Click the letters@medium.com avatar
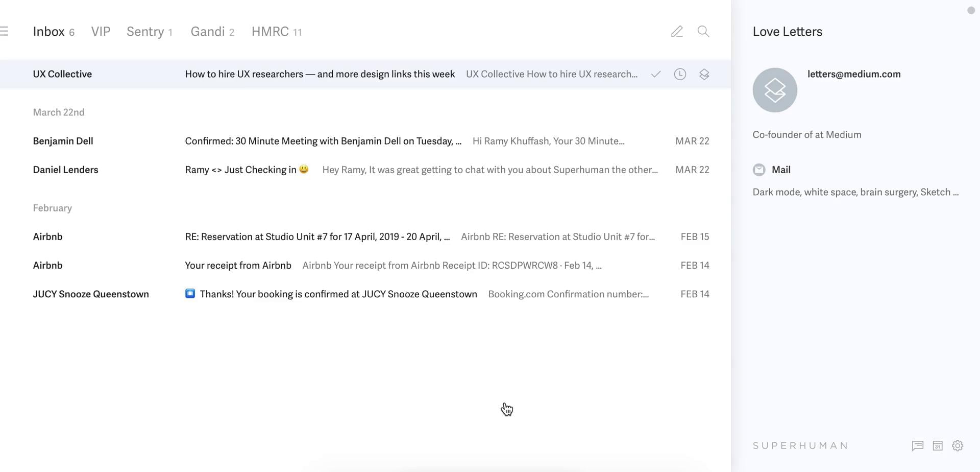The width and height of the screenshot is (980, 472). (775, 90)
